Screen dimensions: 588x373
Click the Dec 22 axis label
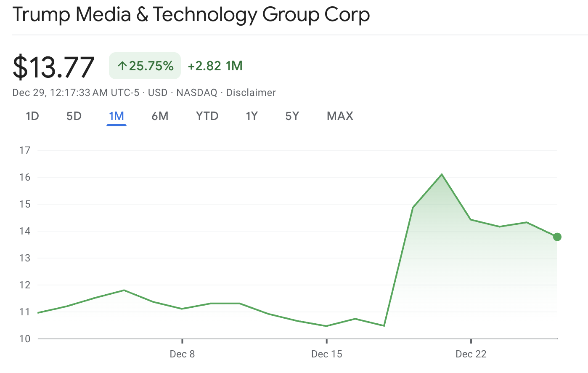tap(471, 354)
